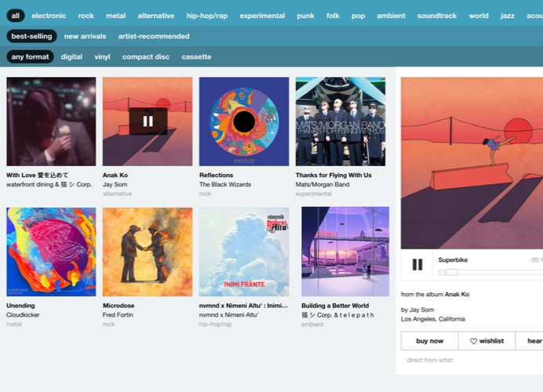Filter by vinyl format

102,56
